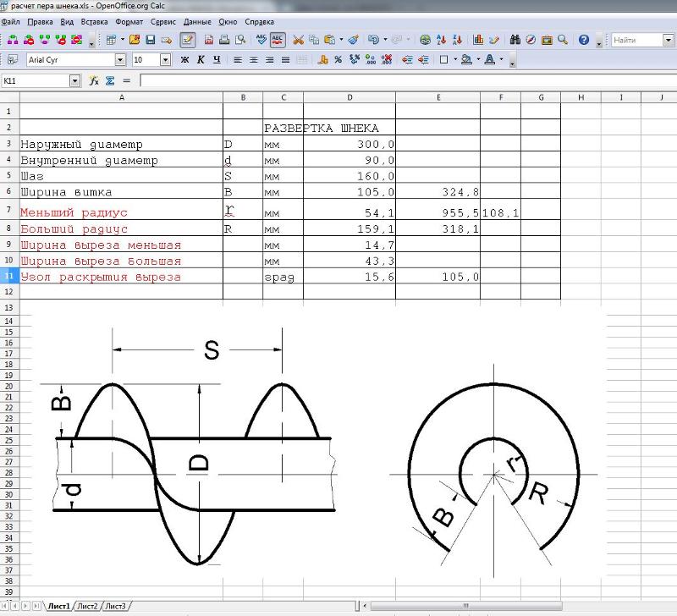677x616 pixels.
Task: Click the Save document icon
Action: click(x=151, y=40)
